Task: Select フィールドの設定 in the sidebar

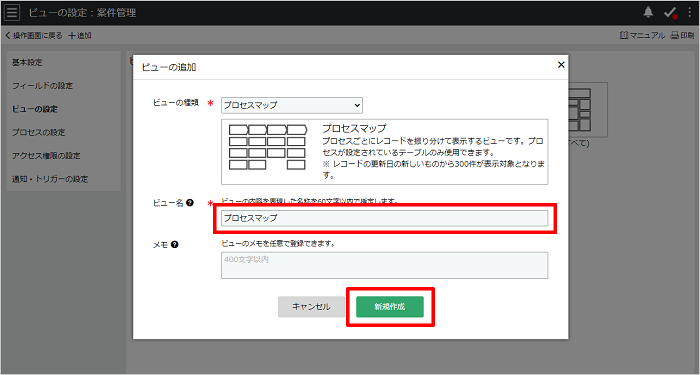Action: tap(42, 86)
